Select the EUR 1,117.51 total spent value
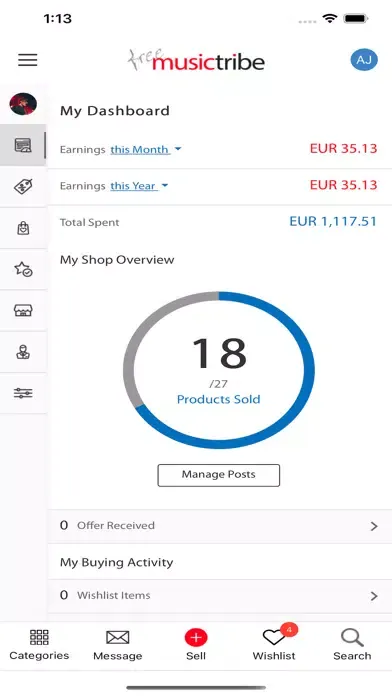Viewport: 392px width, 696px height. (x=333, y=221)
